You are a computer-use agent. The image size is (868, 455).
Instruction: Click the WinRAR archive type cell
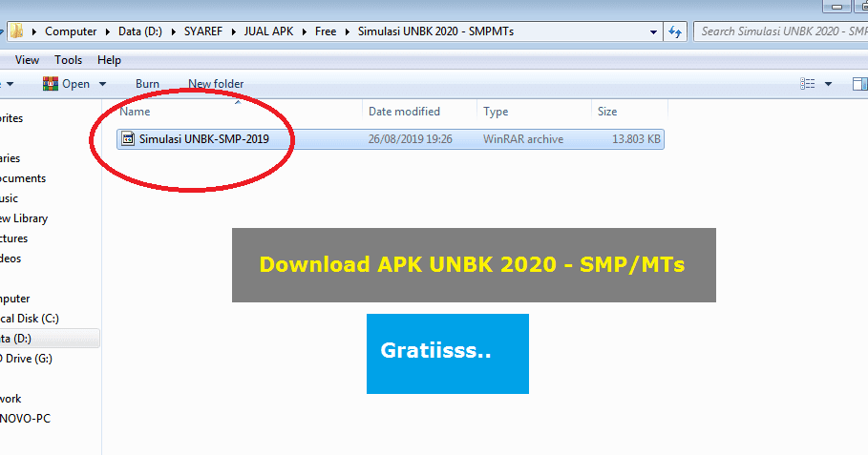523,139
